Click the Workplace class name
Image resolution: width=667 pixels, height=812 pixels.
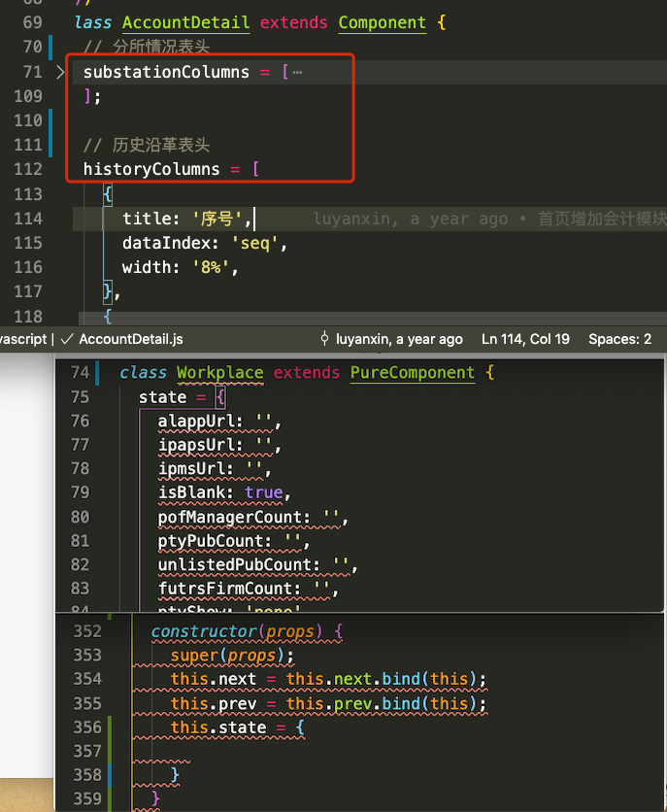tap(219, 373)
